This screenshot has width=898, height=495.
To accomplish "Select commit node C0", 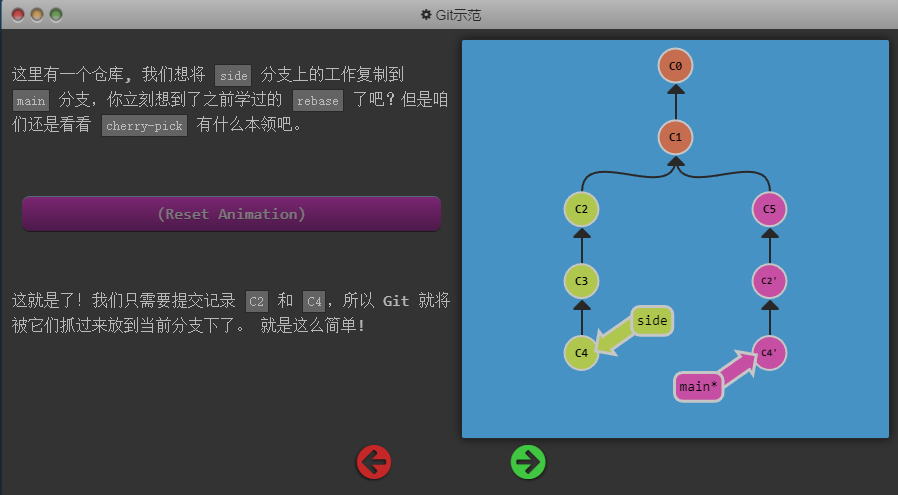I will 675,66.
